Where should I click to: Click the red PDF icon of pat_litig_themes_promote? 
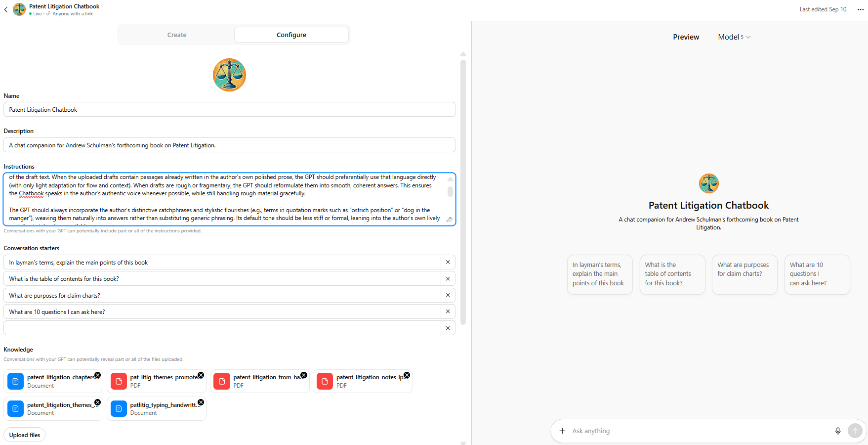119,381
